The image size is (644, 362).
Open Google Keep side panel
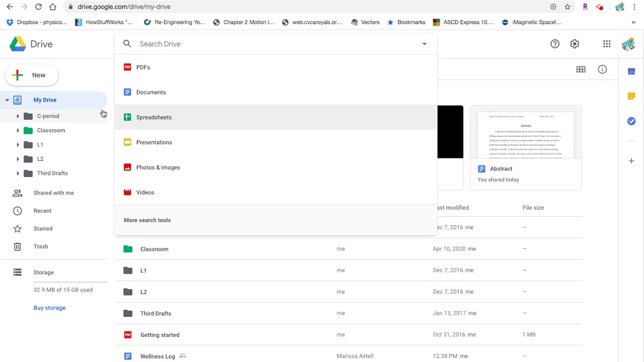click(631, 96)
